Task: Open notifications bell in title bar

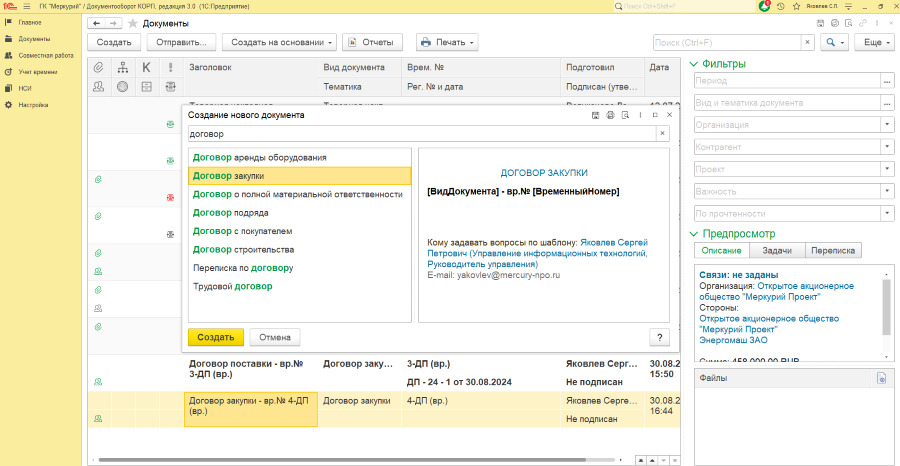Action: click(765, 6)
